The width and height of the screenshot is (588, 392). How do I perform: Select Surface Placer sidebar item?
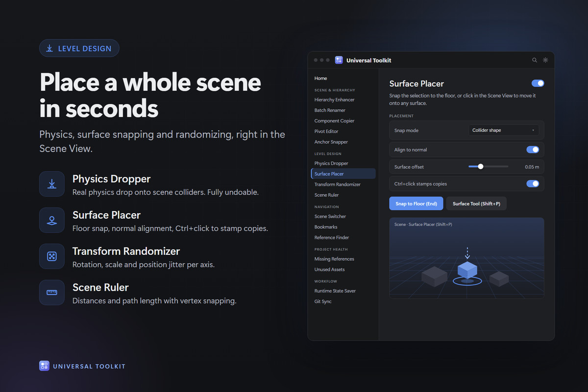click(x=343, y=174)
